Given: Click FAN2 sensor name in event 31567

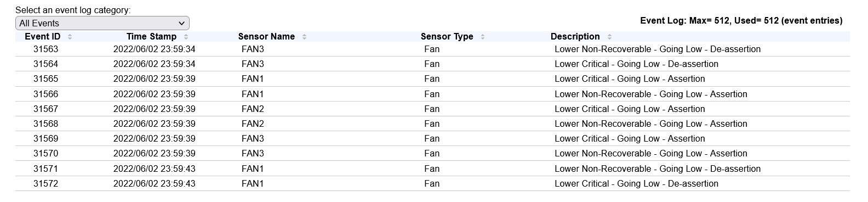Looking at the screenshot, I should 253,109.
